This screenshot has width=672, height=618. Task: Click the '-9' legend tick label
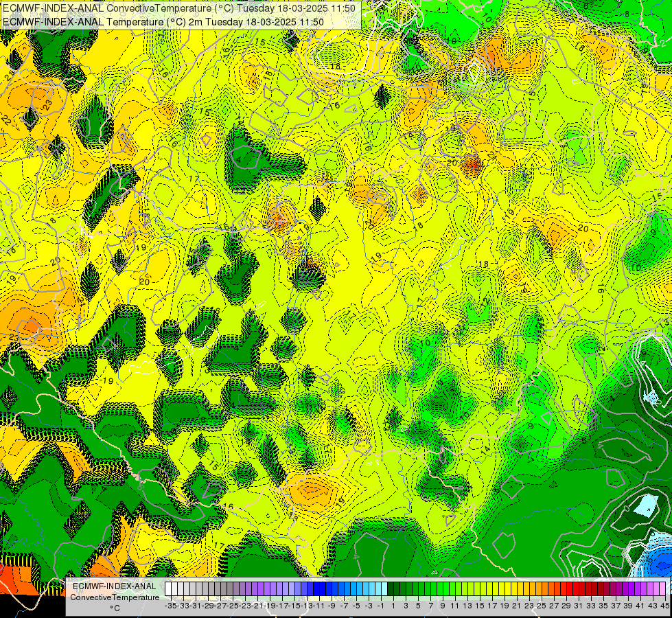(332, 606)
